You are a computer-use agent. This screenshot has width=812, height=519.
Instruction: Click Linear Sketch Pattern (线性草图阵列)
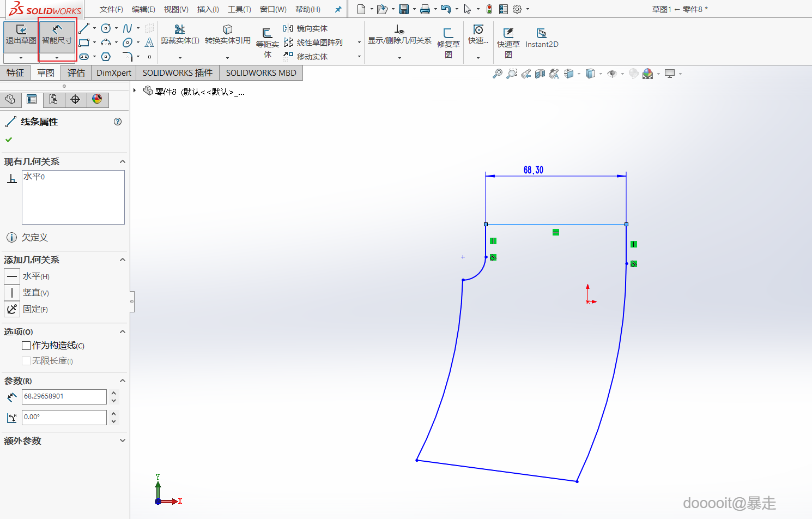tap(313, 43)
